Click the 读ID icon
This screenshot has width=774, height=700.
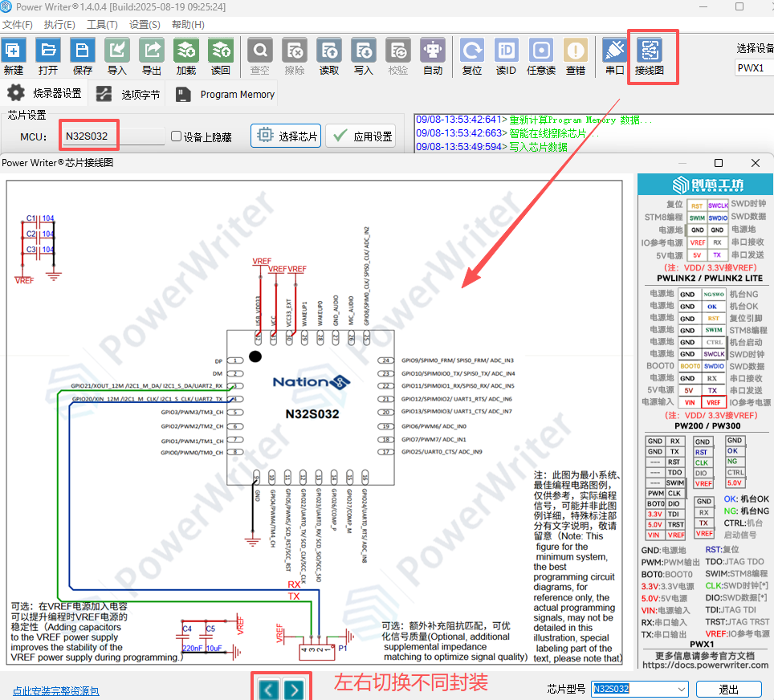click(507, 55)
